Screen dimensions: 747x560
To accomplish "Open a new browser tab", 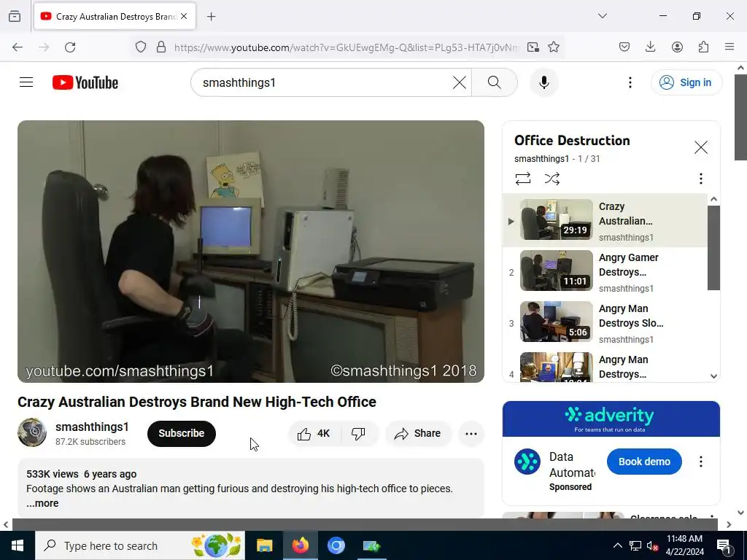I will [212, 17].
